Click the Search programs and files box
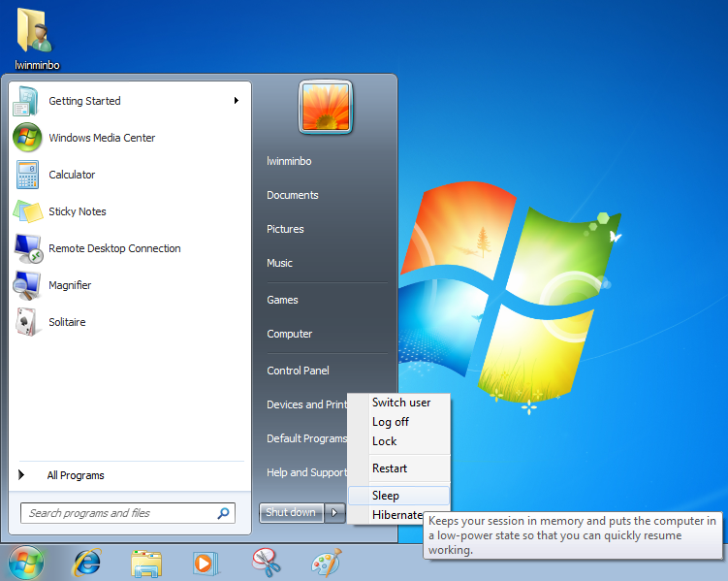 coord(128,513)
